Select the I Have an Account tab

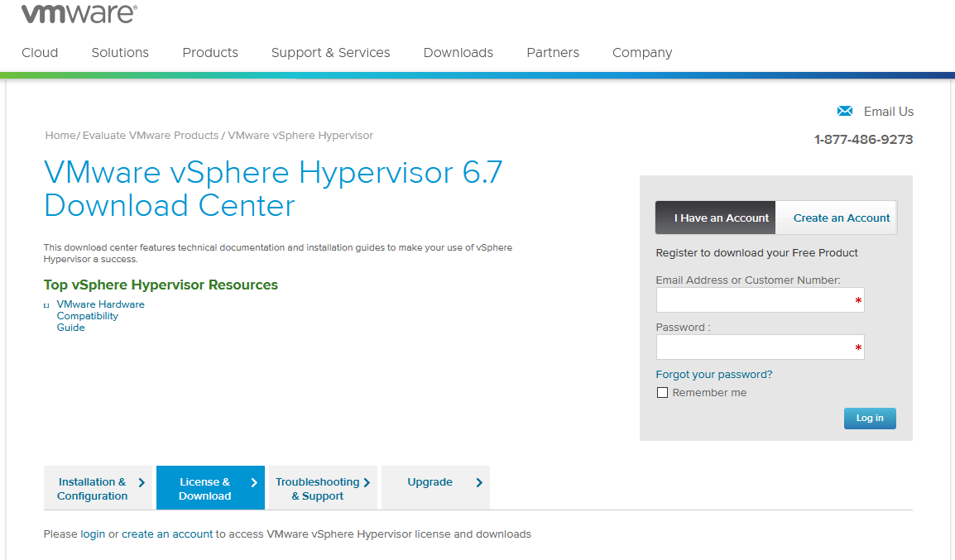(716, 218)
